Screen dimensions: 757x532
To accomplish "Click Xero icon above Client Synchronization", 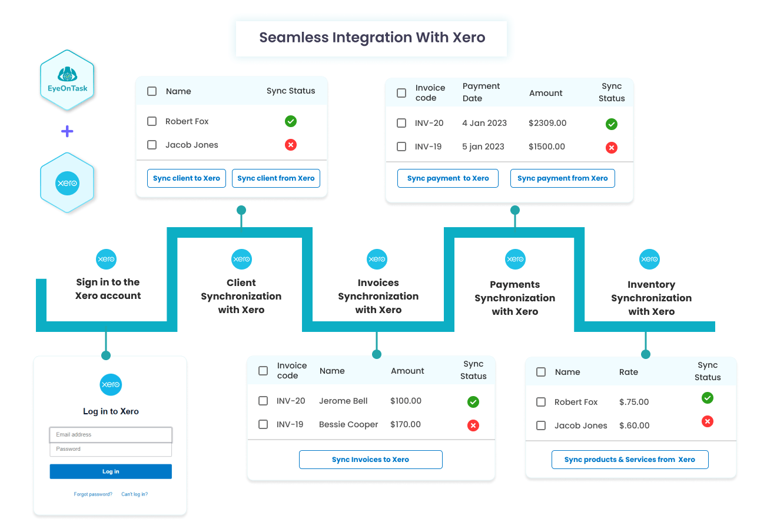I will click(x=241, y=259).
